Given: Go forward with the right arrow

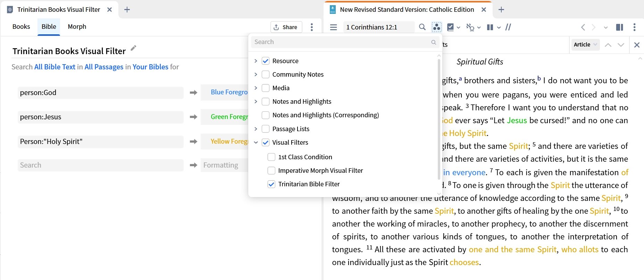Looking at the screenshot, I should 593,27.
